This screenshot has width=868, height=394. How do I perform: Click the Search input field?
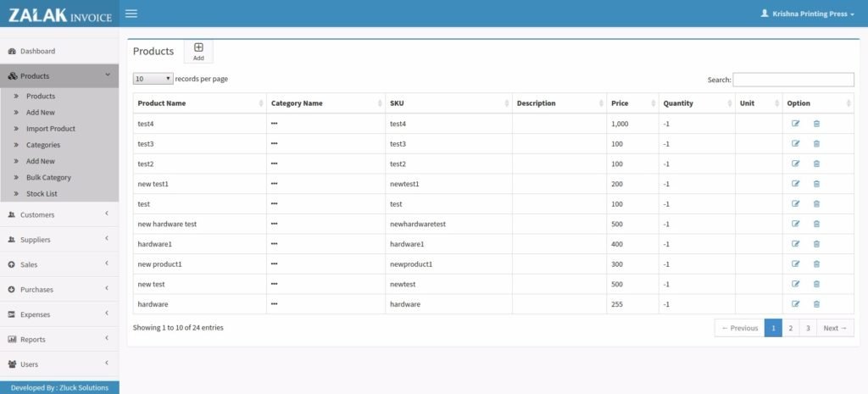(x=793, y=80)
